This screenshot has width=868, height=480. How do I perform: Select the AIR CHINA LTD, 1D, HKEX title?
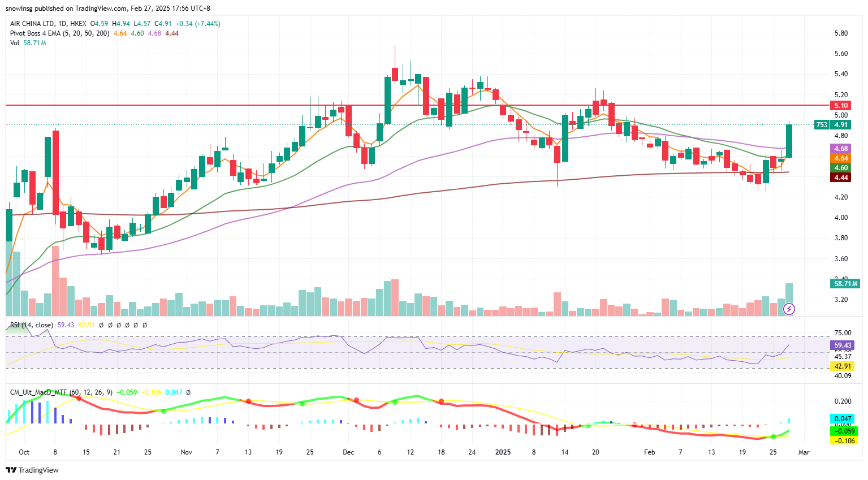pyautogui.click(x=48, y=24)
